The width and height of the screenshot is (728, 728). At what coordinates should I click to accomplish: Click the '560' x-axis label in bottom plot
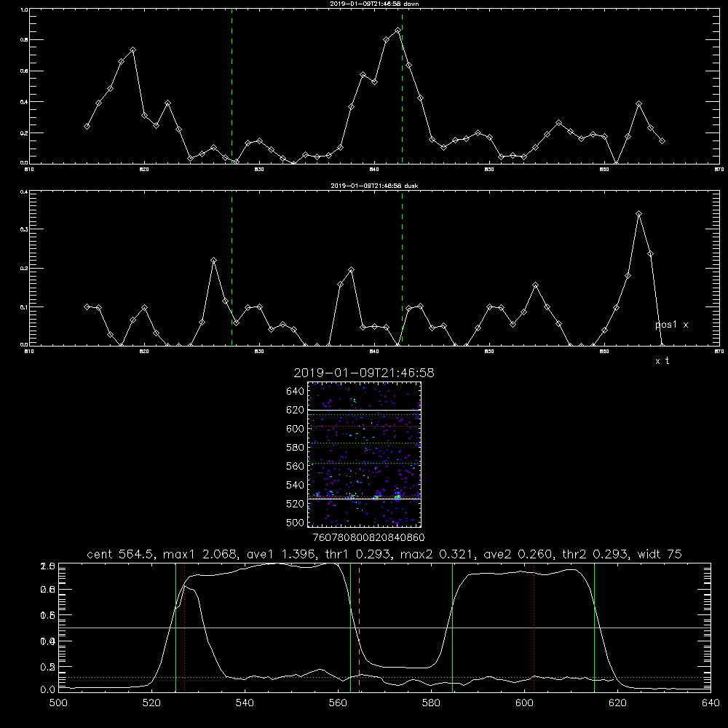(x=338, y=703)
